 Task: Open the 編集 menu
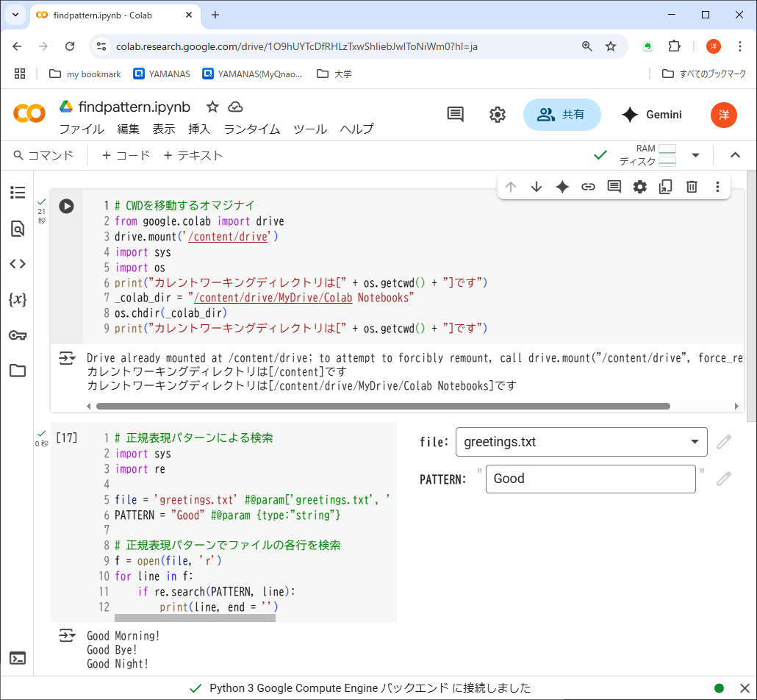pyautogui.click(x=128, y=129)
